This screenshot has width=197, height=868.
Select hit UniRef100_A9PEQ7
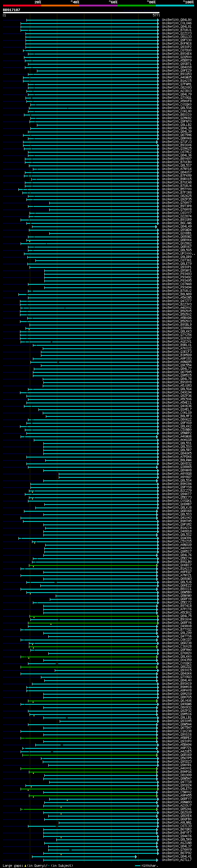pos(177,572)
